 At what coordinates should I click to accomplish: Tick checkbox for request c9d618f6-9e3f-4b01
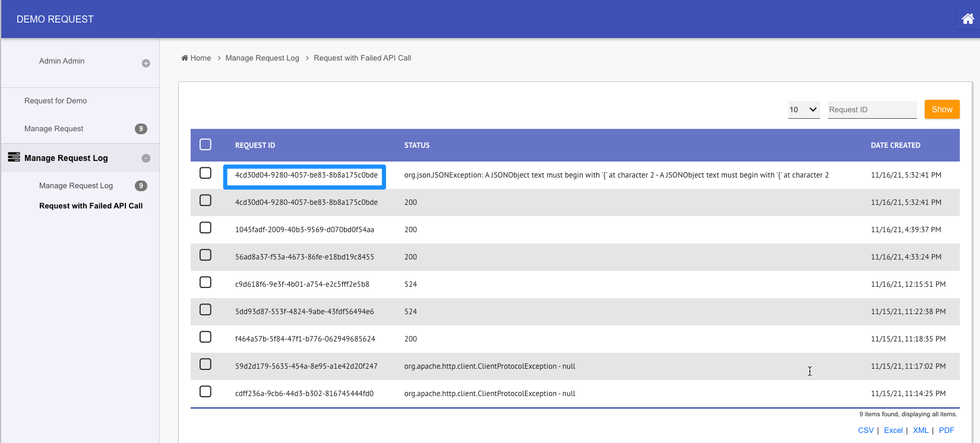pos(206,282)
